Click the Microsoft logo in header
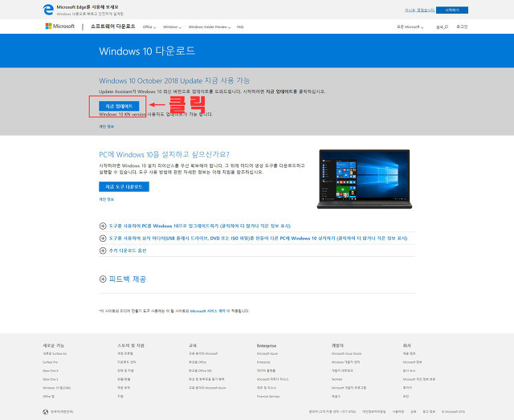 pyautogui.click(x=60, y=27)
